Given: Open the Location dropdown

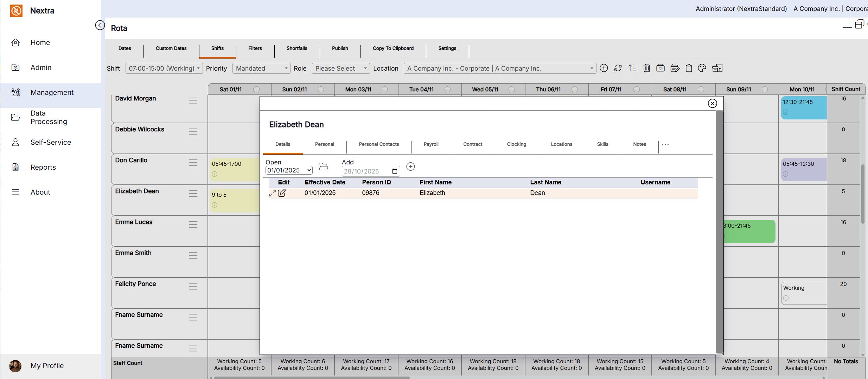Looking at the screenshot, I should (x=500, y=68).
